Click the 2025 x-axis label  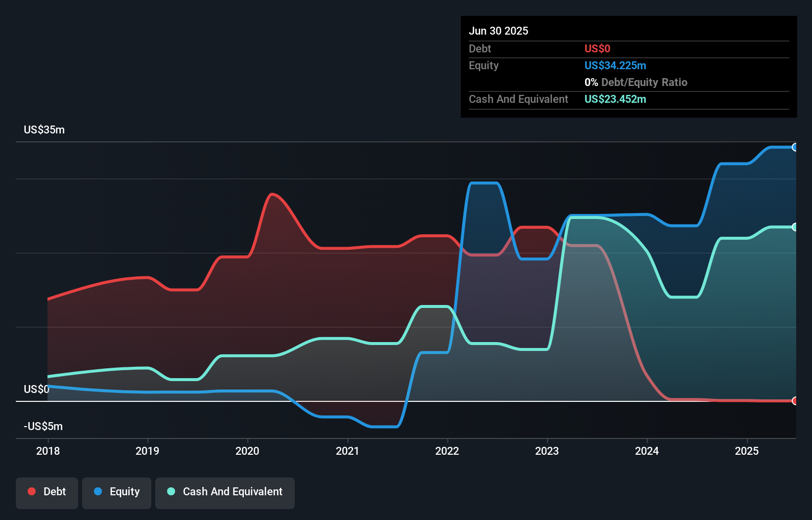coord(747,451)
